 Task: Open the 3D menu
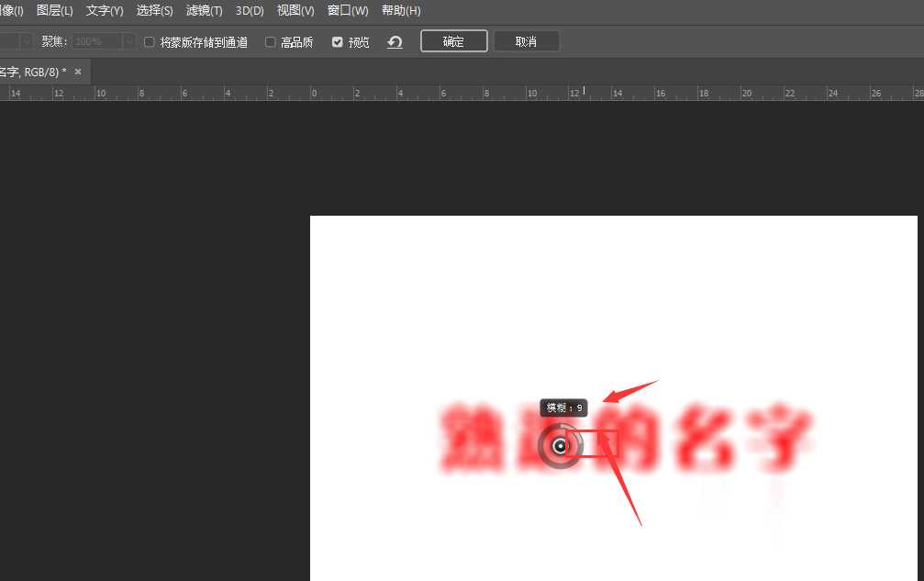tap(248, 10)
